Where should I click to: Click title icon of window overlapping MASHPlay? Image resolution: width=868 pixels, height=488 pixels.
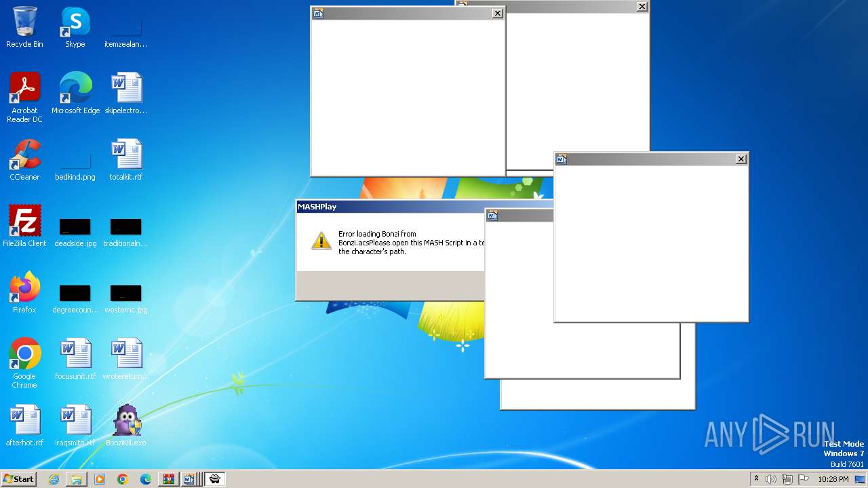[x=493, y=216]
